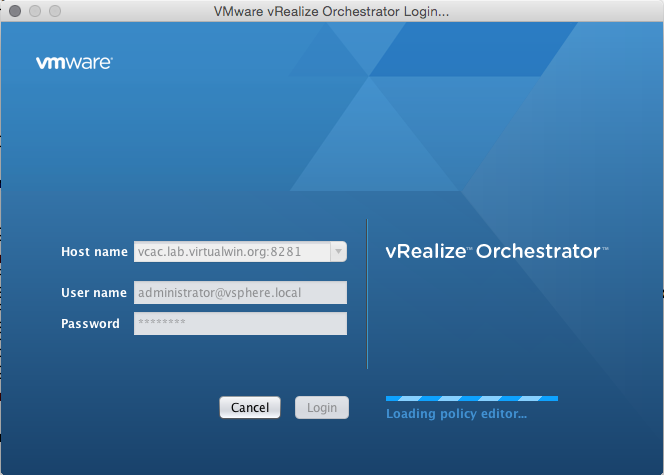The height and width of the screenshot is (475, 664).
Task: Click the 'Loading policy editor...' status text
Action: [x=456, y=414]
